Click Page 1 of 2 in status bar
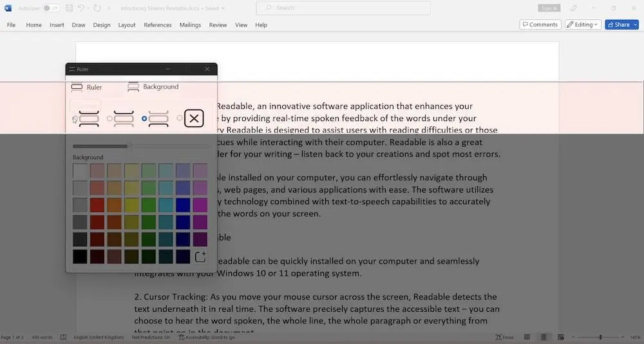This screenshot has height=344, width=644. (12, 337)
